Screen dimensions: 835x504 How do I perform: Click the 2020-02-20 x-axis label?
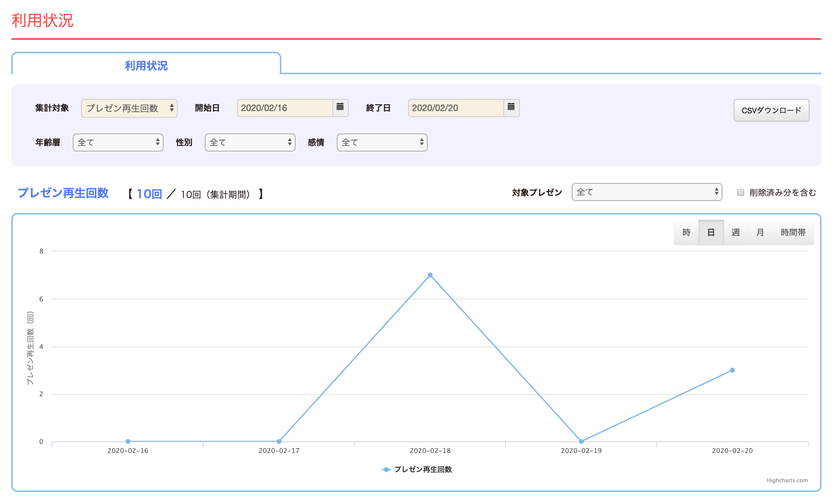[x=732, y=451]
